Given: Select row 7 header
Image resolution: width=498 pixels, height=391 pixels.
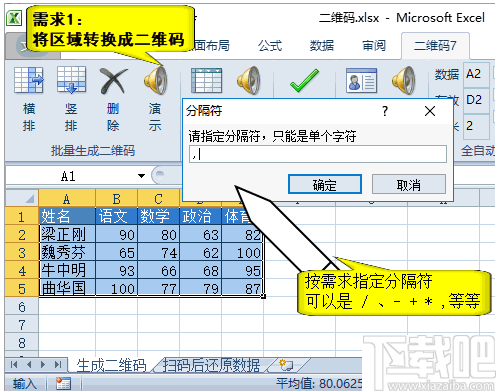Looking at the screenshot, I should click(22, 324).
